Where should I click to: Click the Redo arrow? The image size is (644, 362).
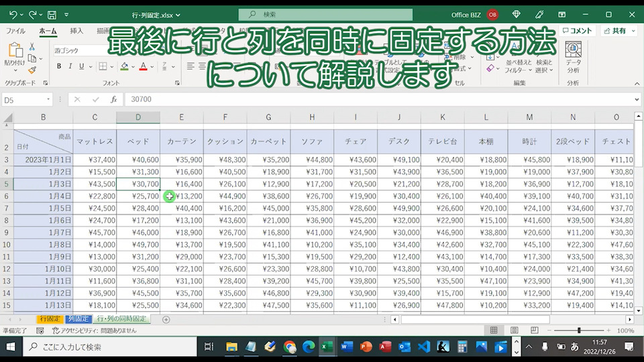tap(32, 15)
